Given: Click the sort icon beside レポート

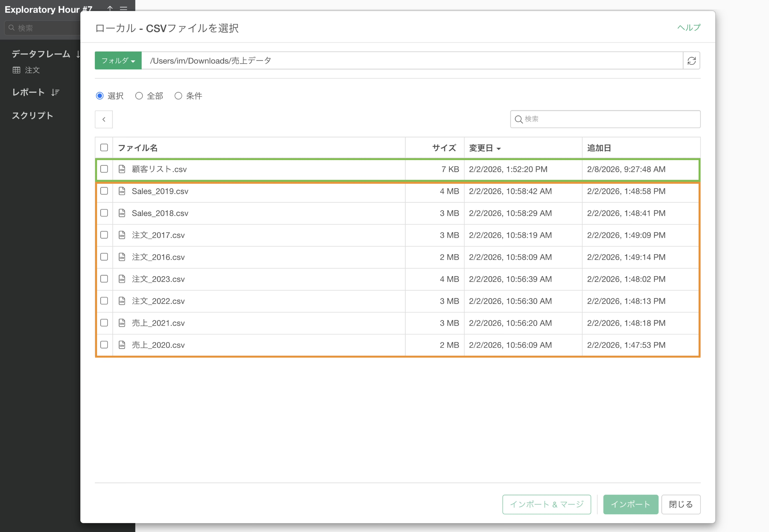Looking at the screenshot, I should [55, 92].
